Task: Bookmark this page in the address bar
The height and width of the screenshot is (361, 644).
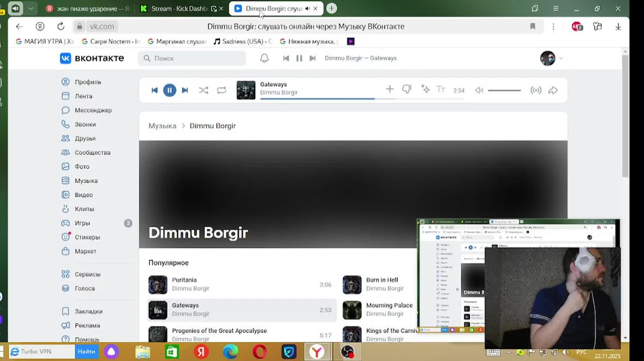Action: point(533,27)
